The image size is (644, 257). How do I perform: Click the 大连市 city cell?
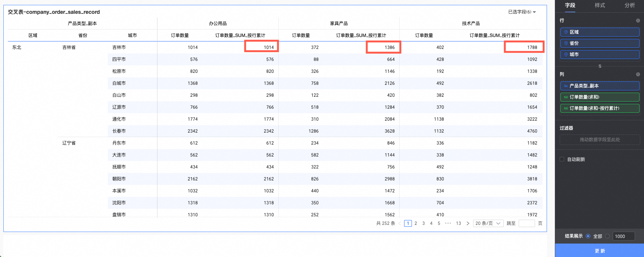(119, 155)
